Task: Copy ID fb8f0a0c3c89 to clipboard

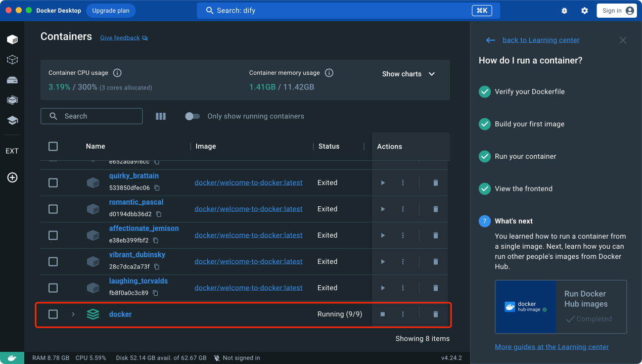Action: pos(156,293)
